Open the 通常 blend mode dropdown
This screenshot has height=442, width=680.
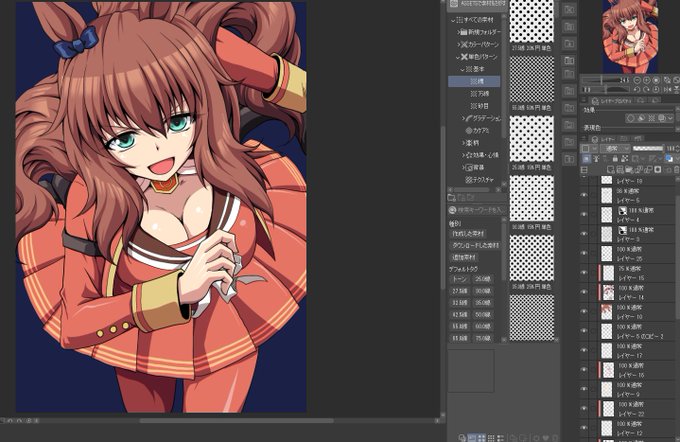(x=615, y=149)
